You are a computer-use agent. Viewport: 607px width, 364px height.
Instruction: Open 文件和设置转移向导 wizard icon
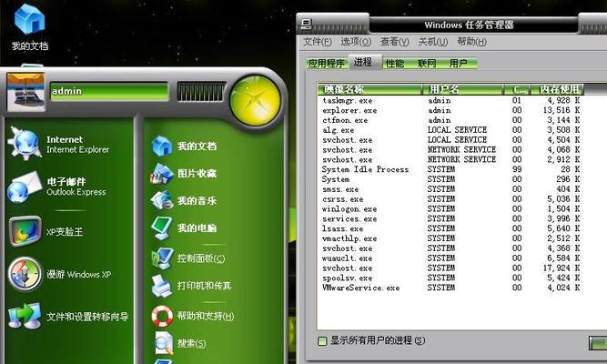click(x=25, y=316)
